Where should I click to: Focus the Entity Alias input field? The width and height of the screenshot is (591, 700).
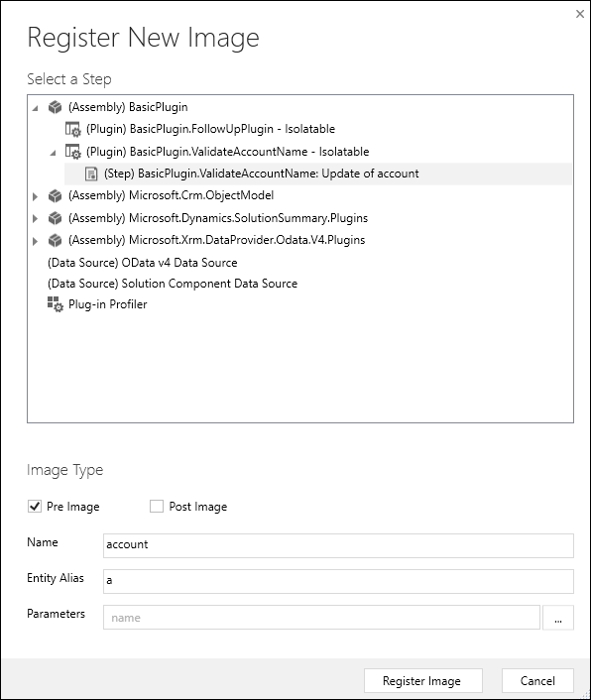pyautogui.click(x=338, y=581)
